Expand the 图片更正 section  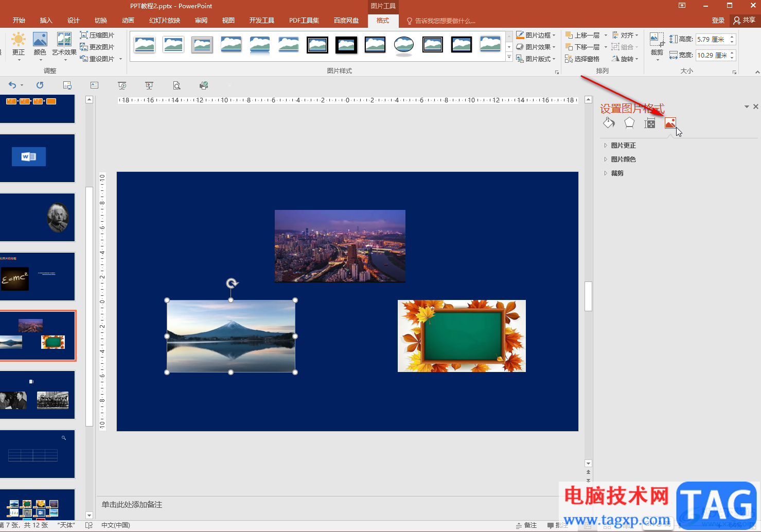coord(623,146)
